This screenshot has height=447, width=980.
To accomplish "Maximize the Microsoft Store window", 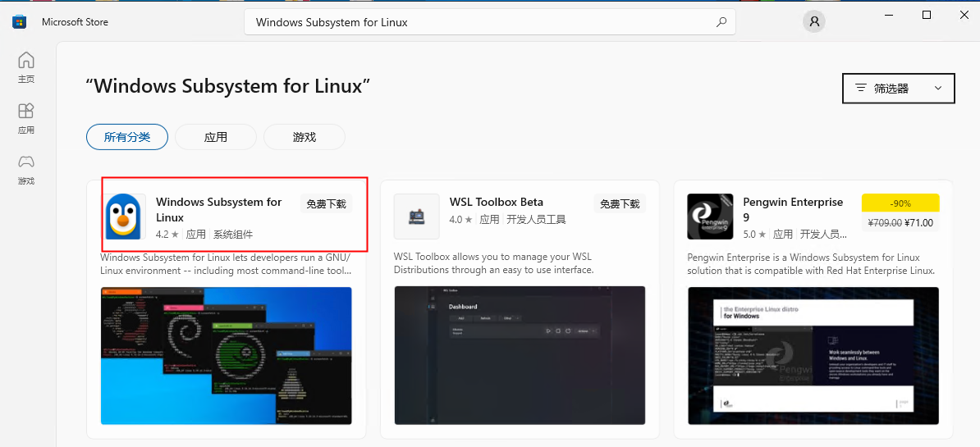I will 927,15.
